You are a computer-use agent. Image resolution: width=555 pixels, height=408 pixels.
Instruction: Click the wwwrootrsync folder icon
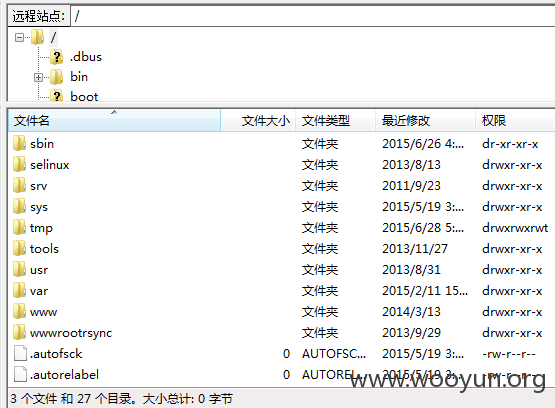pos(19,333)
